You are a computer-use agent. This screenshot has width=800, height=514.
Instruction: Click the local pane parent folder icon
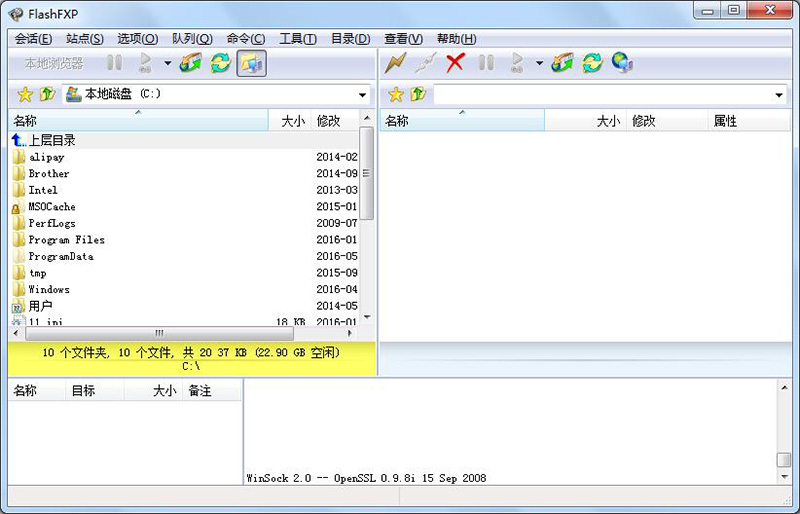pos(47,94)
